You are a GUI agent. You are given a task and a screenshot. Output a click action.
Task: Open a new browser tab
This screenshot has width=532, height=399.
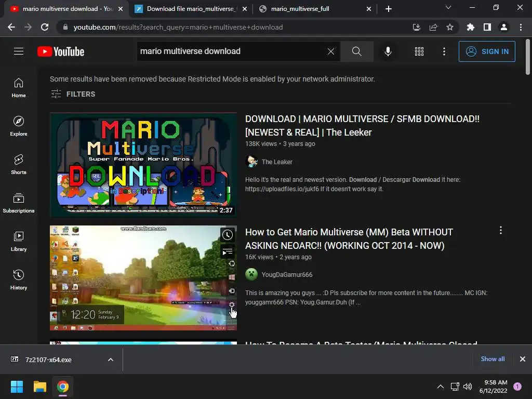click(x=389, y=9)
